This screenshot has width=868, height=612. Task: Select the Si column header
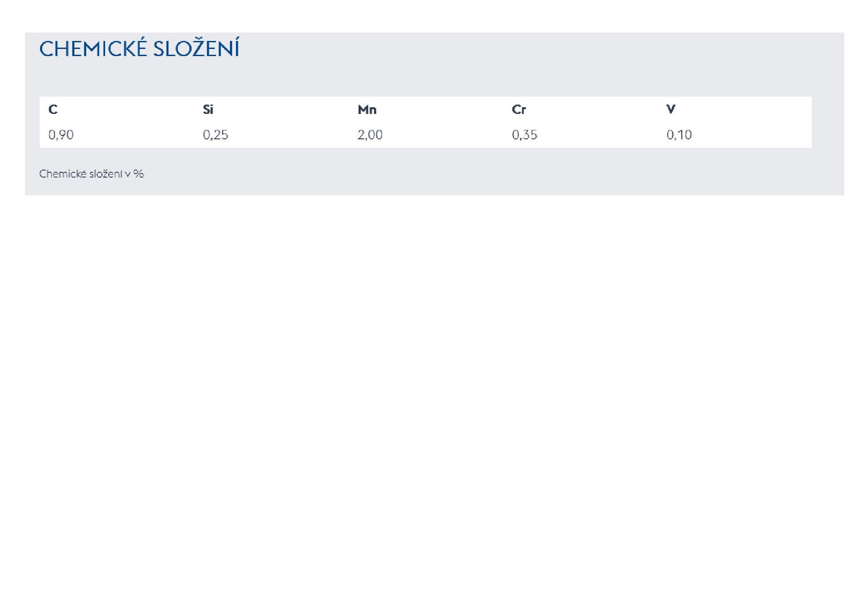(x=208, y=109)
